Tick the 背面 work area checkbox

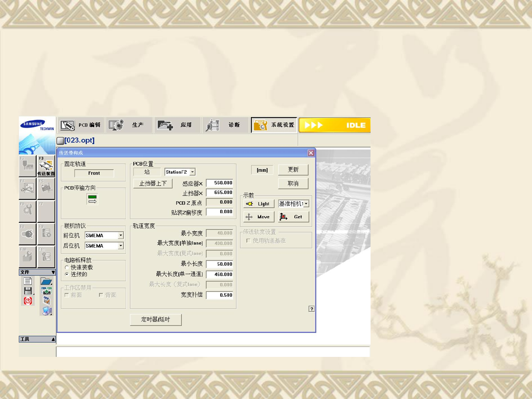pos(101,295)
